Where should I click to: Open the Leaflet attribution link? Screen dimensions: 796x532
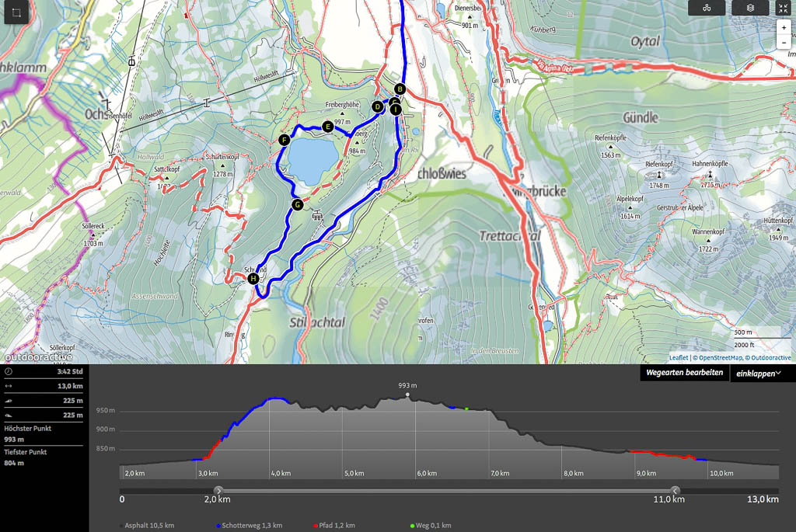click(x=679, y=358)
